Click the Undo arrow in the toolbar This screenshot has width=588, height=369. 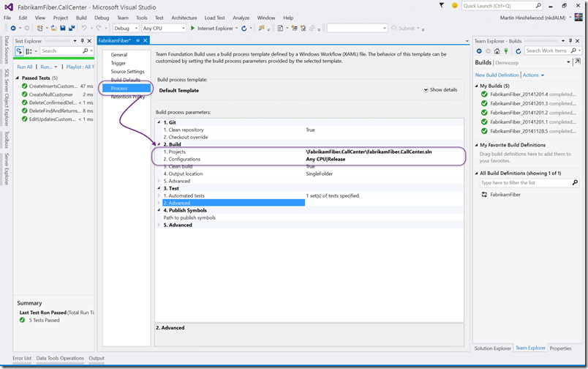[84, 28]
